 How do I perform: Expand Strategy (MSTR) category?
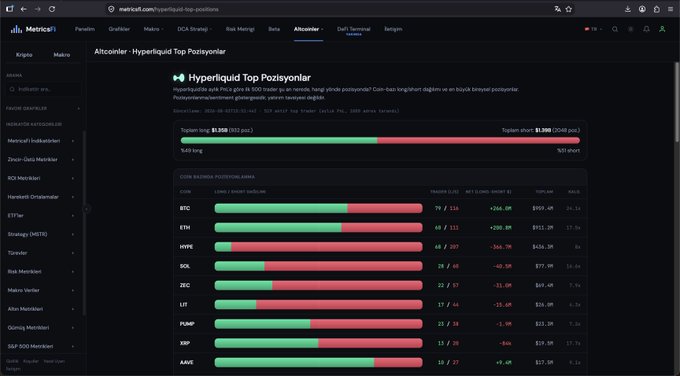[41, 234]
